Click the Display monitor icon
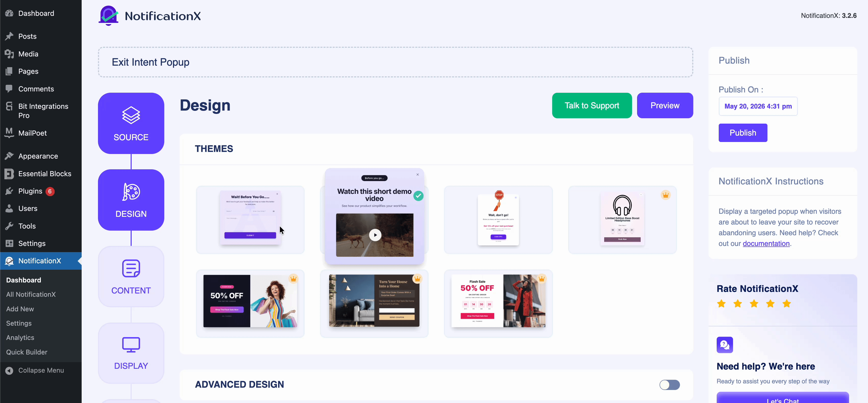This screenshot has width=868, height=403. point(131,345)
